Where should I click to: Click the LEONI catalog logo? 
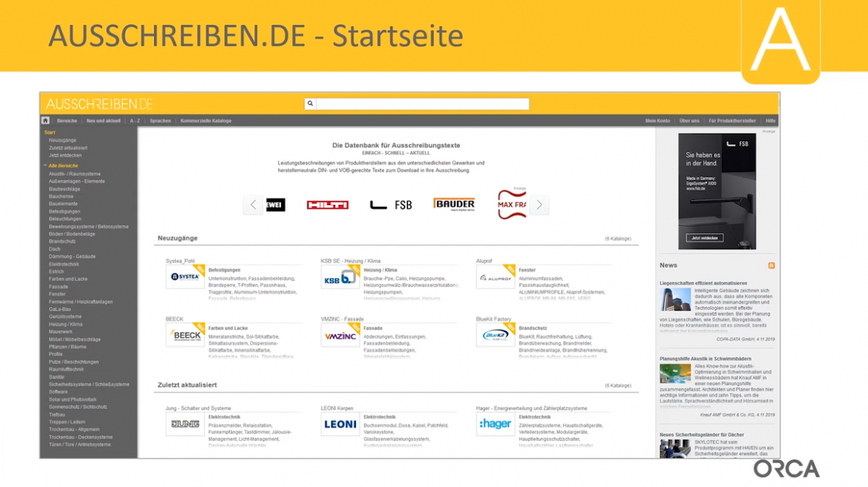[x=340, y=425]
